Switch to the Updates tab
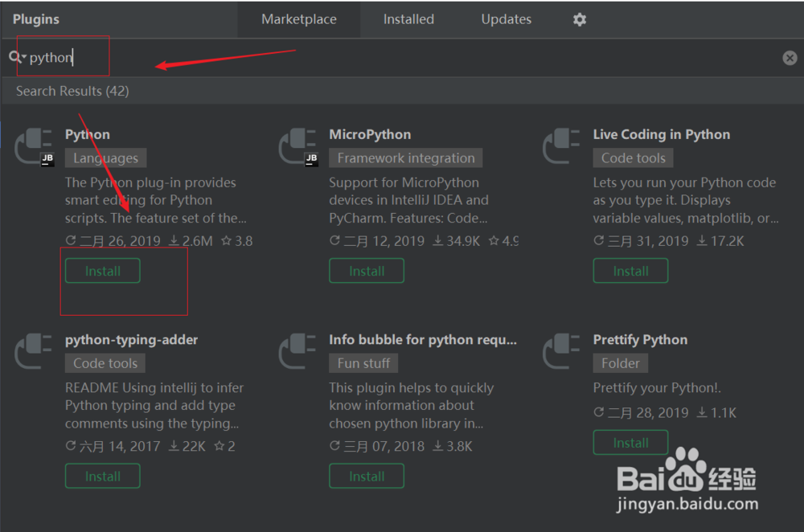The image size is (804, 532). (x=506, y=19)
